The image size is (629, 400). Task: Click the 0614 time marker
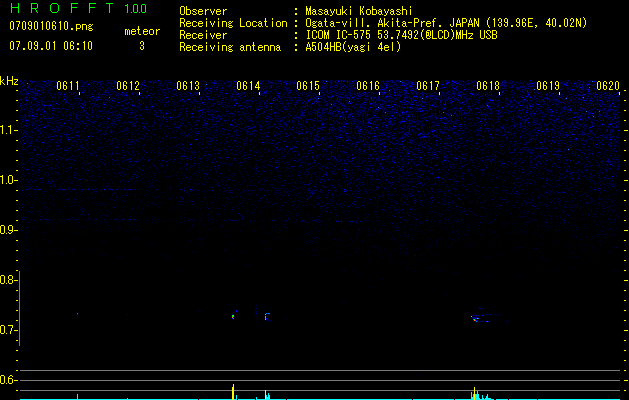pyautogui.click(x=248, y=86)
